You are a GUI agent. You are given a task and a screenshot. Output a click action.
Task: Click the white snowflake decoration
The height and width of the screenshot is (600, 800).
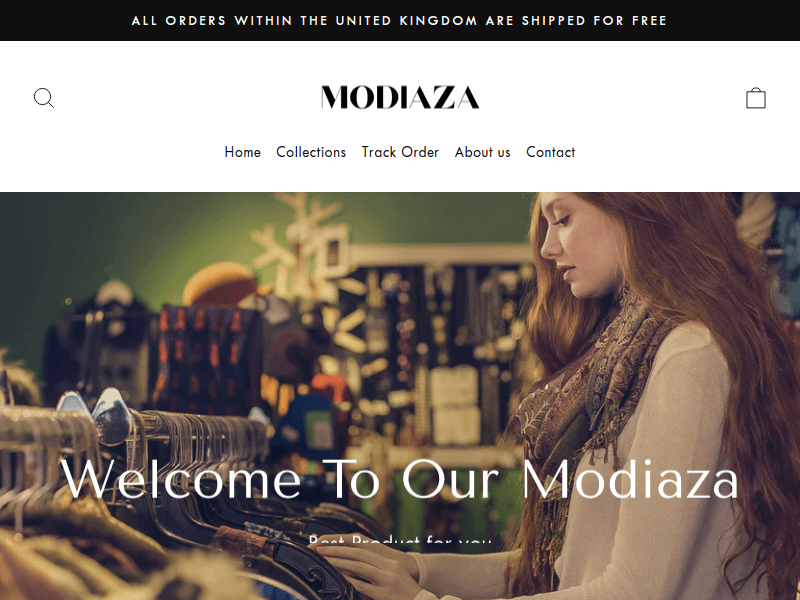coord(298,240)
